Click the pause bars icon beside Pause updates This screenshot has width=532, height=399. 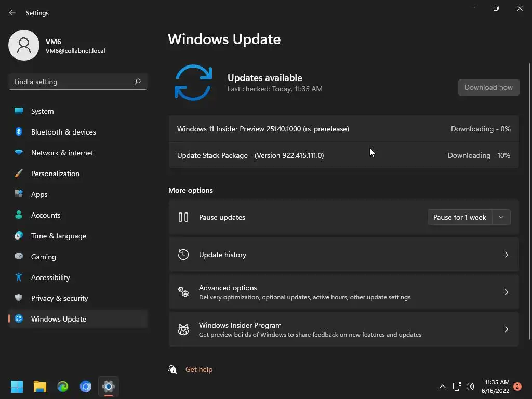pos(183,217)
